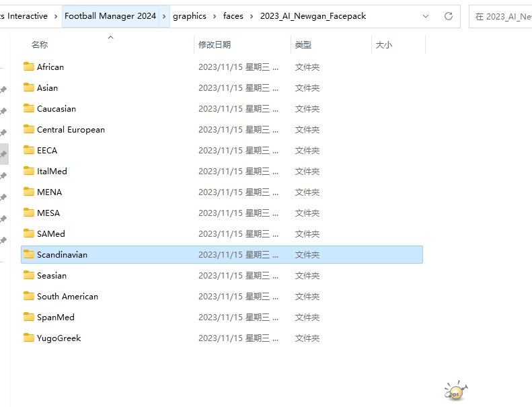The image size is (532, 407).
Task: Select the Asian folder name
Action: (x=47, y=88)
